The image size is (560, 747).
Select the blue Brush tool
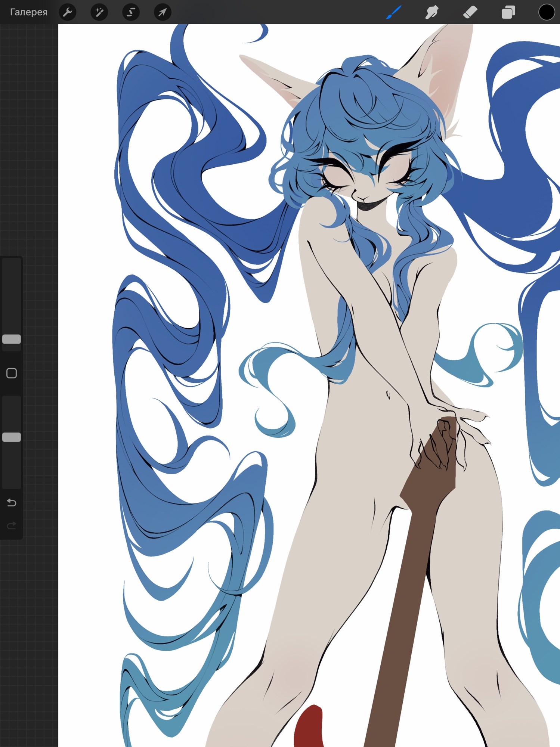394,12
